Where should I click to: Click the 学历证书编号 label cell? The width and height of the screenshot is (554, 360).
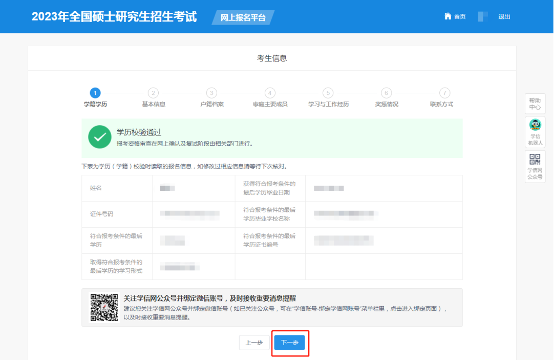click(269, 240)
